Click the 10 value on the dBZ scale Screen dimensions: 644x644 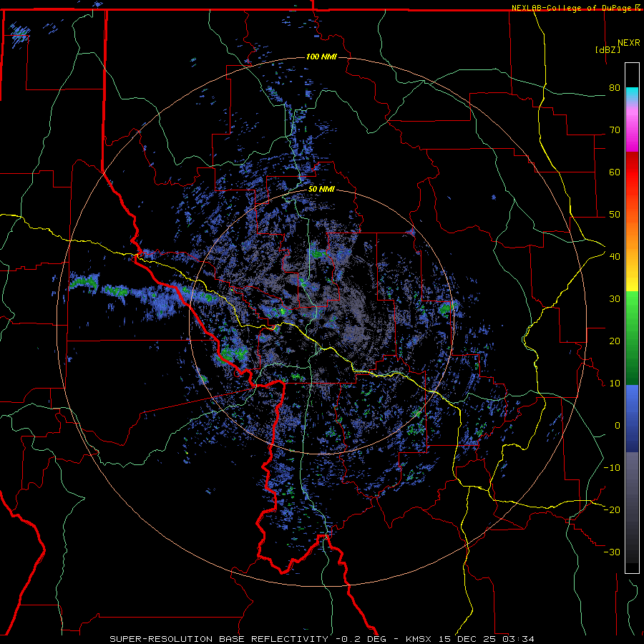click(615, 384)
